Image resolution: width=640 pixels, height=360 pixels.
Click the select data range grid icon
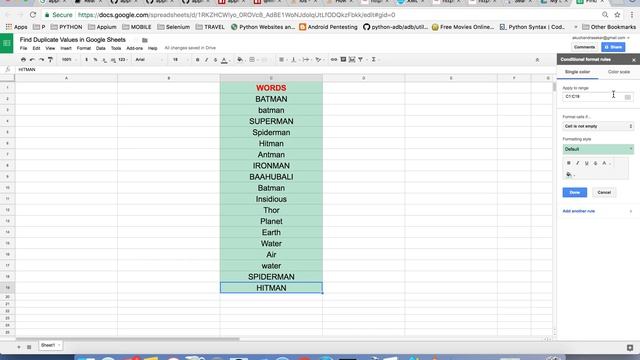628,97
